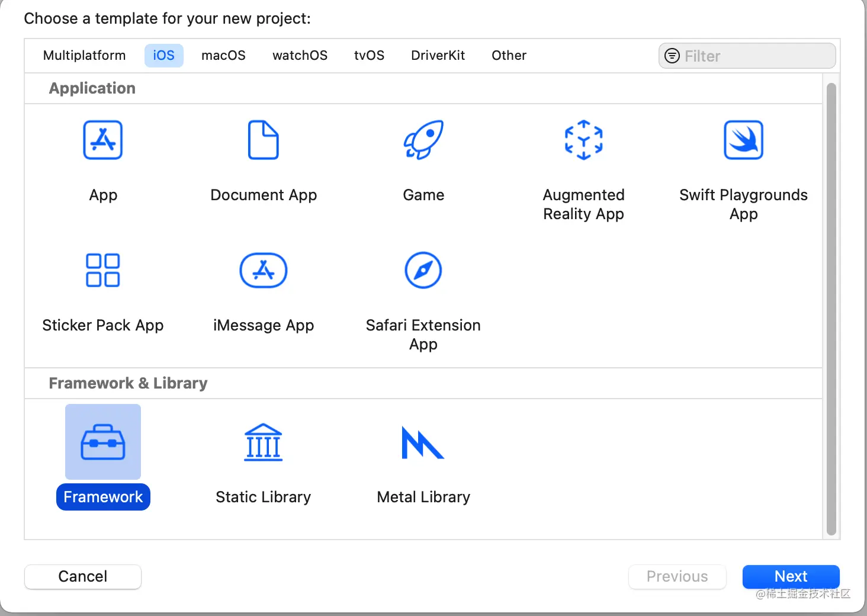Open the watchOS tab
Image resolution: width=867 pixels, height=616 pixels.
[300, 56]
